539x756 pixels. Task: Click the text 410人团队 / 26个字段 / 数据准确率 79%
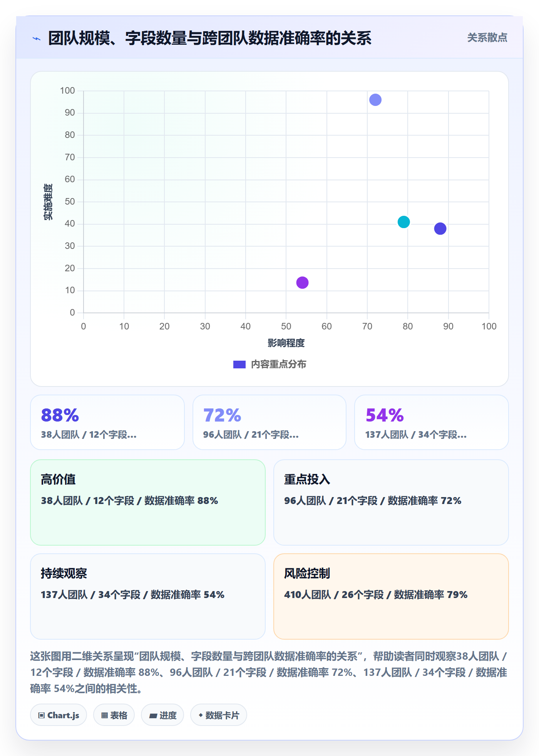pos(376,595)
